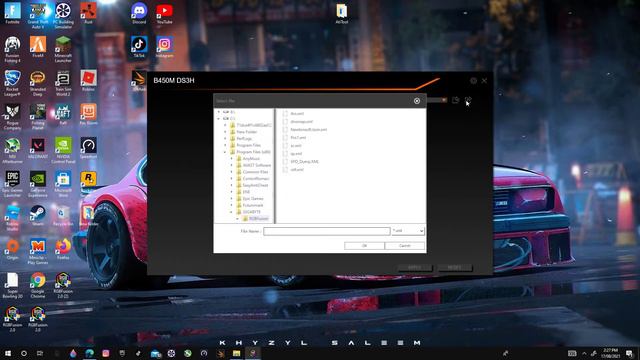Click the export profile icon in RGBFusion
The width and height of the screenshot is (640, 360).
(468, 100)
